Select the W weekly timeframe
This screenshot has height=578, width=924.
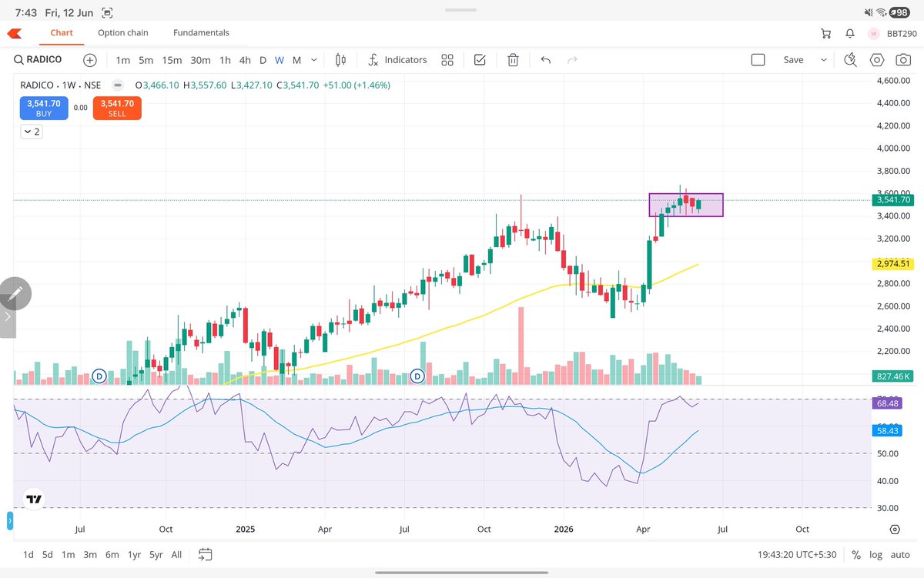point(280,59)
